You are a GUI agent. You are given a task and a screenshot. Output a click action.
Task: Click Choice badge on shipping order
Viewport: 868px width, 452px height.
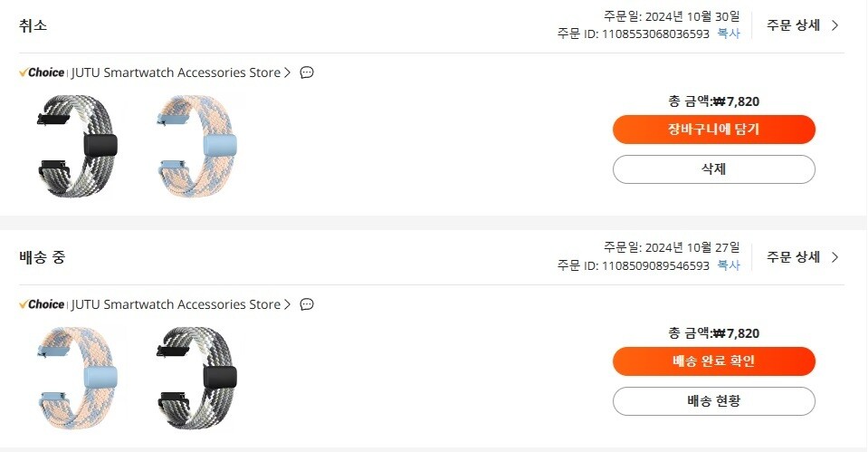[42, 304]
